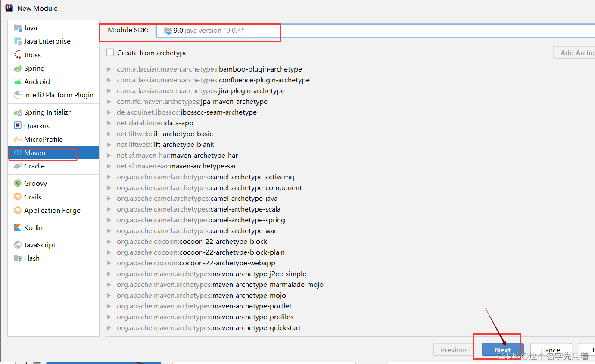Select Java module type label

pyautogui.click(x=31, y=28)
